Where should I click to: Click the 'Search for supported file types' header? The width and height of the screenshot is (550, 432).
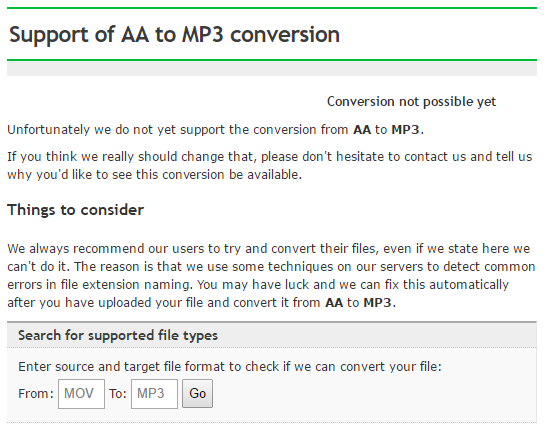[x=118, y=335]
